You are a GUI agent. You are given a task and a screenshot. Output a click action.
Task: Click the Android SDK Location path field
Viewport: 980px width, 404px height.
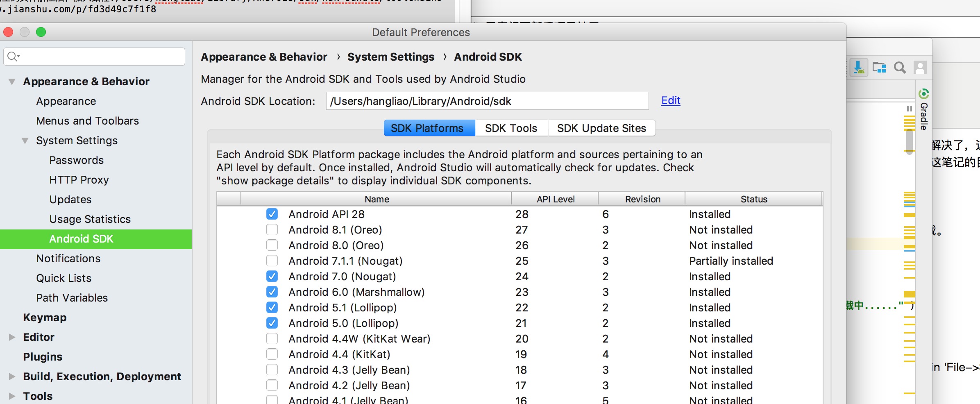point(487,101)
